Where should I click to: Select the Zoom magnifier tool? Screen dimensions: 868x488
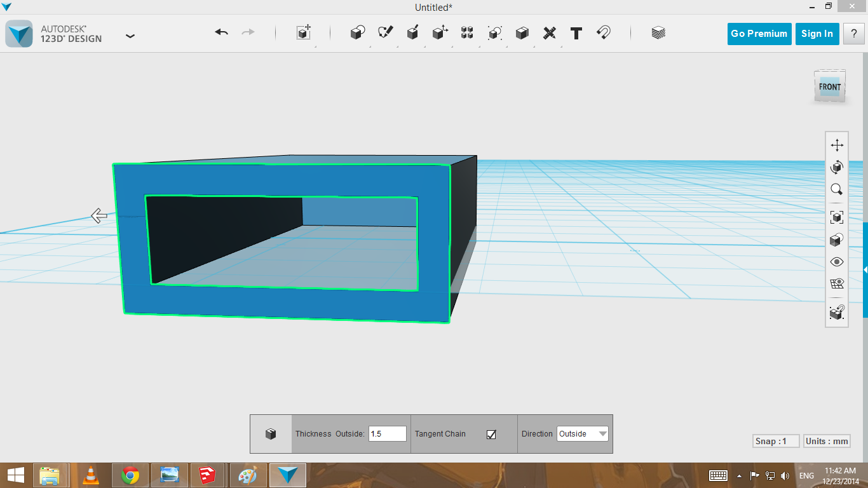[x=837, y=189]
